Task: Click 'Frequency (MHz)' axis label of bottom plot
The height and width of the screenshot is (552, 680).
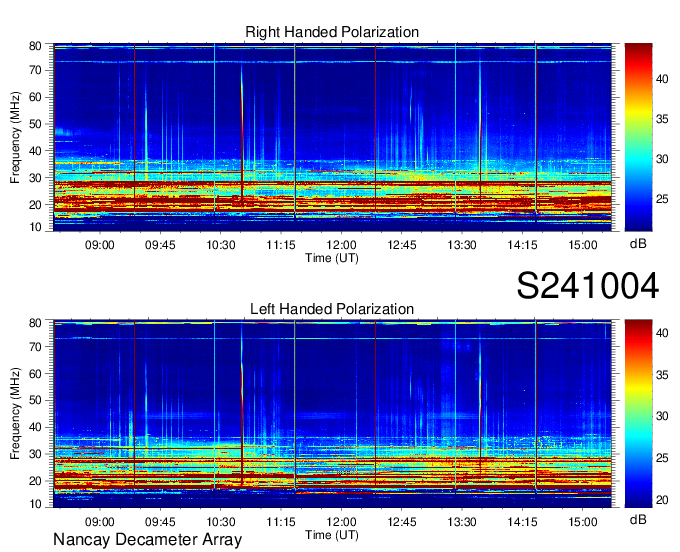Action: tap(15, 414)
